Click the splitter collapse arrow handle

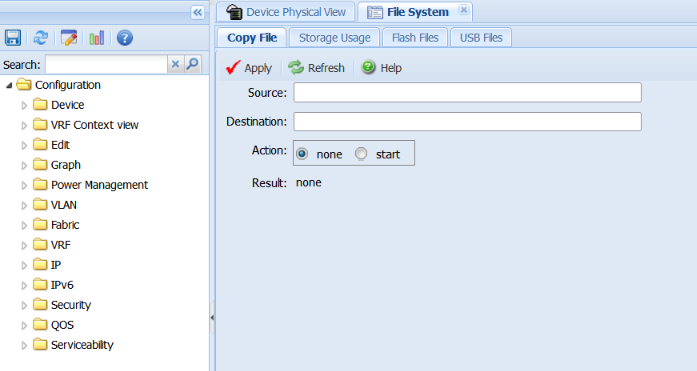[x=212, y=317]
